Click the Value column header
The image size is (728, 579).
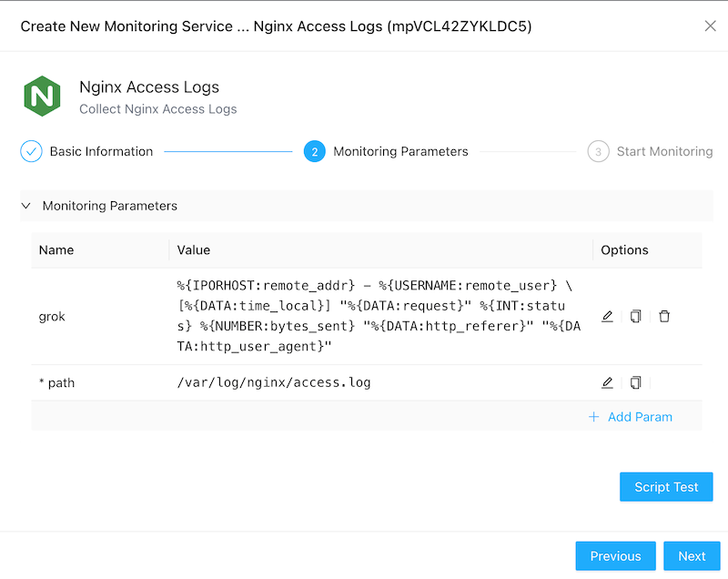(194, 250)
